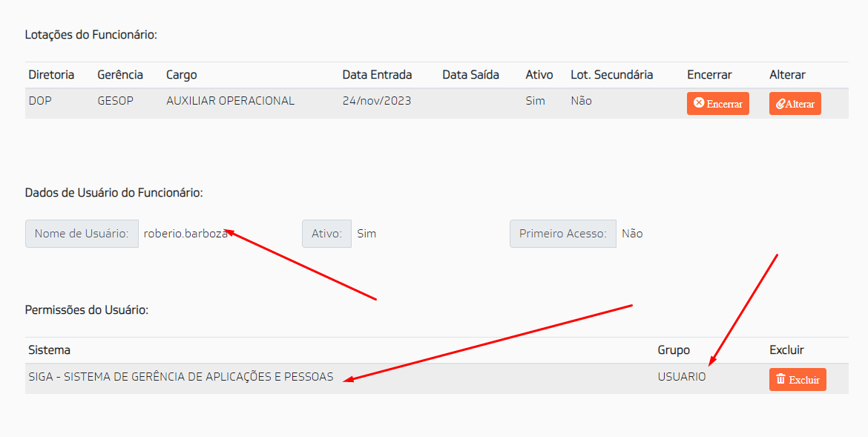Click the Data Entrada column header
868x437 pixels.
[377, 75]
